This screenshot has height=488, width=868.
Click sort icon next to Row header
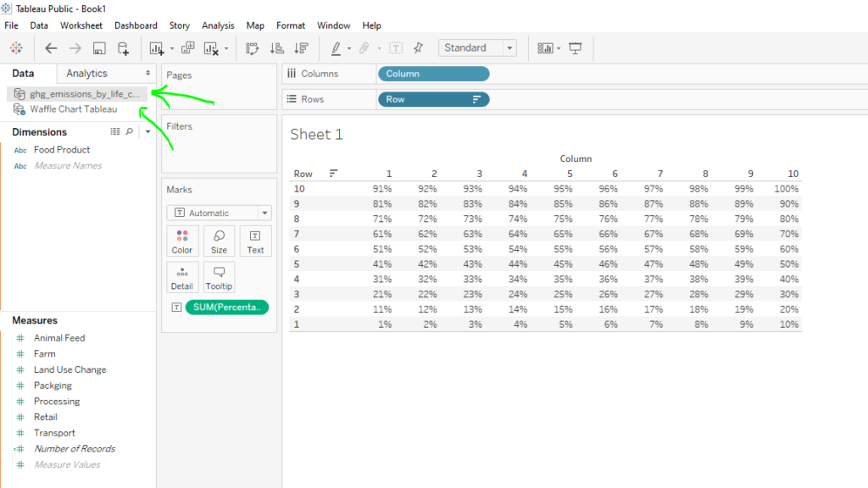pos(333,174)
